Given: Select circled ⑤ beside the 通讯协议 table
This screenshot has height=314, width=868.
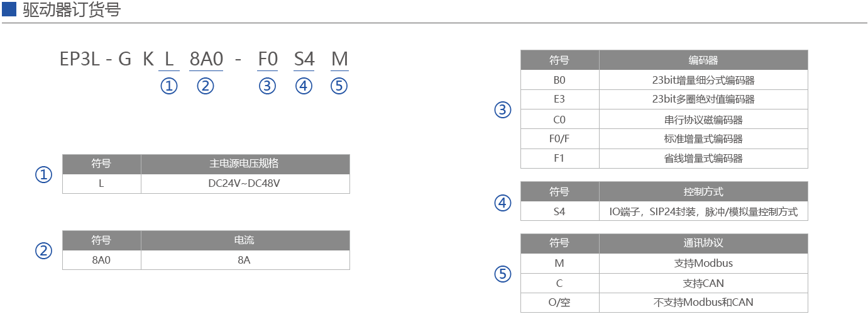Looking at the screenshot, I should [502, 274].
